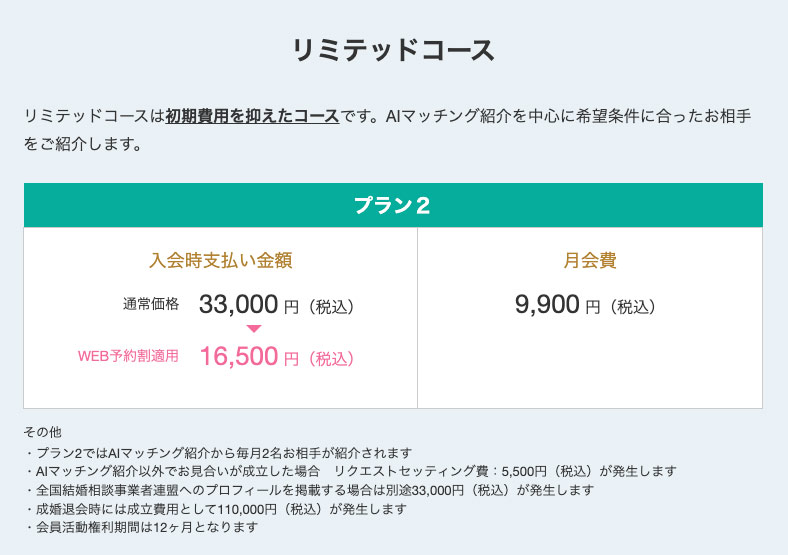Click the pink downward triangle arrow
Screen dimensions: 788x555
pos(253,328)
